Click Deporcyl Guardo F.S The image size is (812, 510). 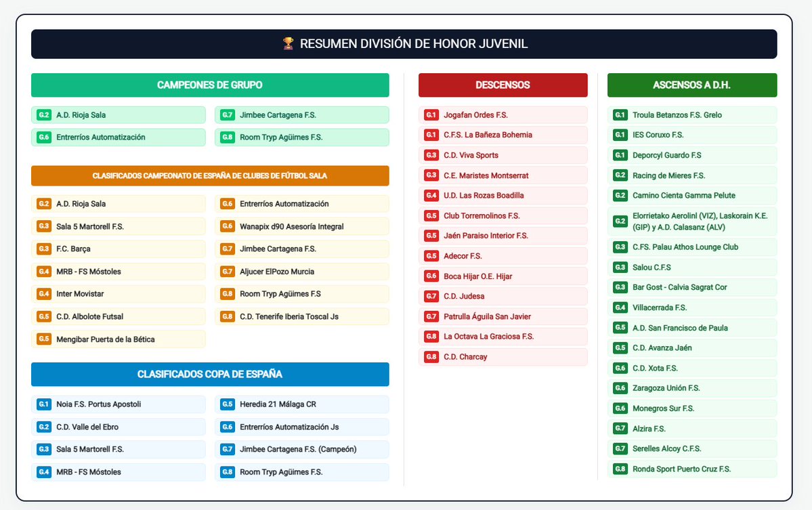692,155
